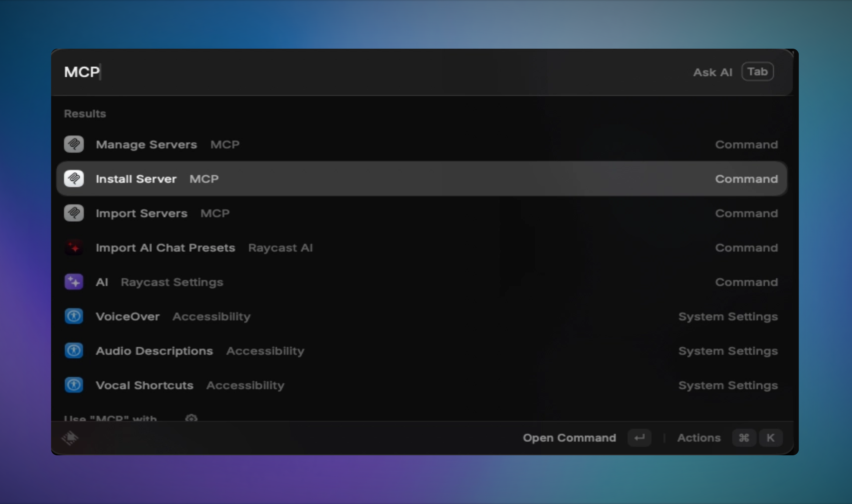The image size is (852, 504).
Task: Click the purple AI Raycast Settings icon
Action: [x=74, y=282]
